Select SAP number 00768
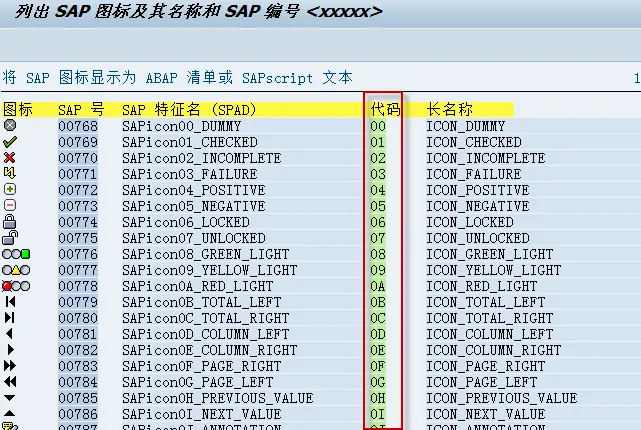Image resolution: width=641 pixels, height=430 pixels. [78, 126]
